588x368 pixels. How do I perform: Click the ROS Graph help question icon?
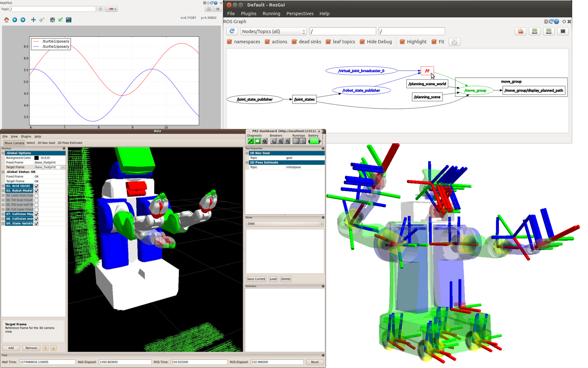[x=556, y=21]
